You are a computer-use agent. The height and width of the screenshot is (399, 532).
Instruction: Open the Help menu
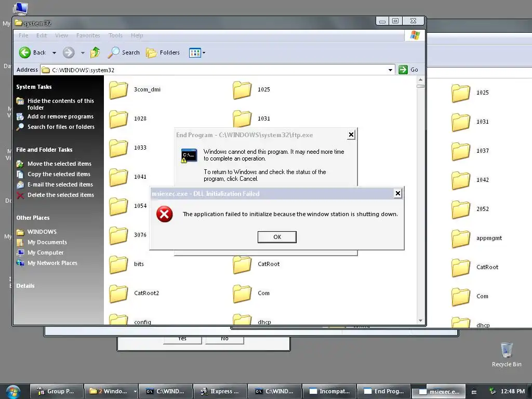tap(137, 35)
